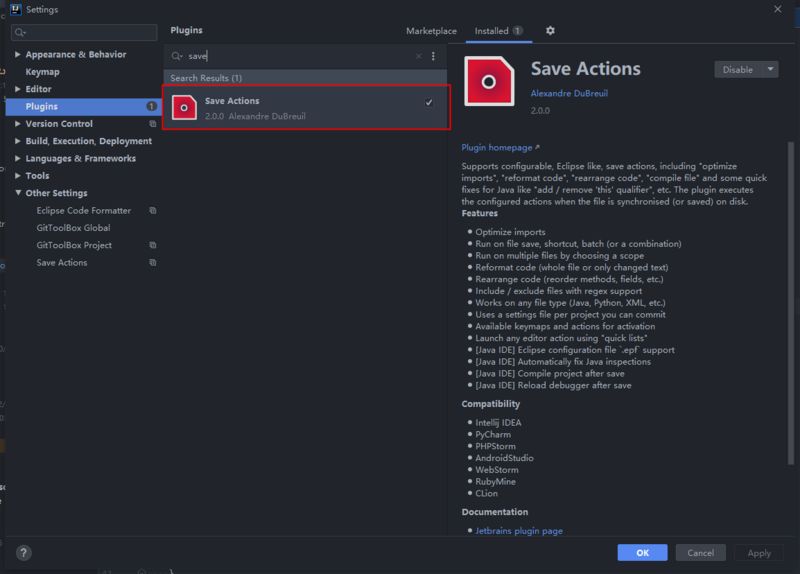This screenshot has width=800, height=574.
Task: Click the large Save Actions plugin logo
Action: 489,81
